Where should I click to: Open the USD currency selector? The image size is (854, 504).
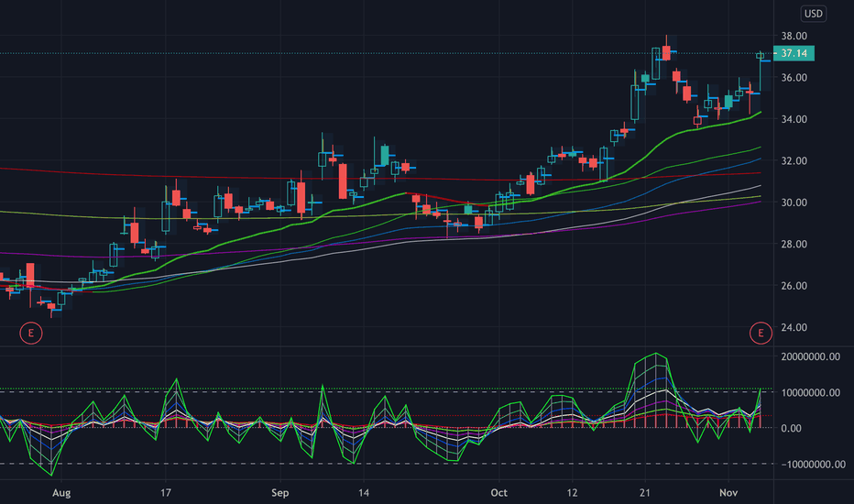click(813, 14)
